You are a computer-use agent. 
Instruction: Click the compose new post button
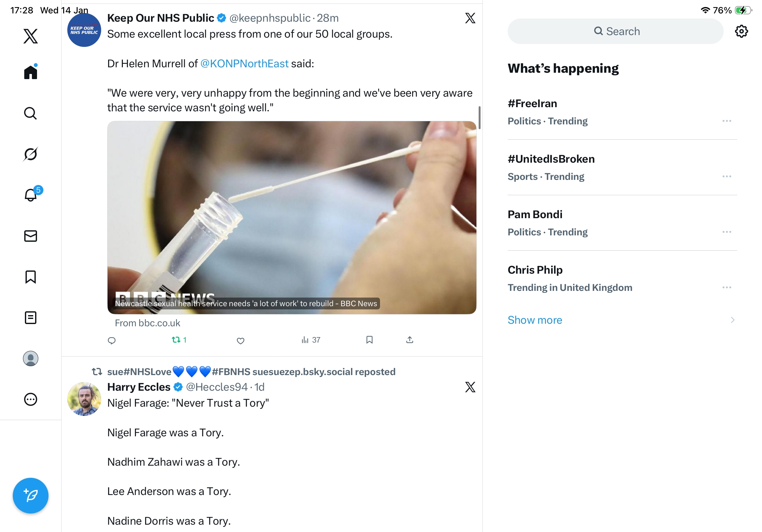[x=31, y=496]
